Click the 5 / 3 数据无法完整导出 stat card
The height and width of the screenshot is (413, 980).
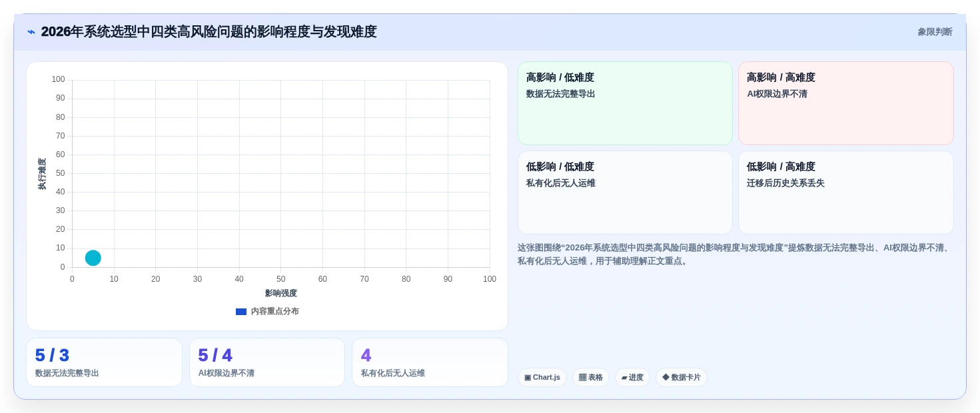pos(104,362)
